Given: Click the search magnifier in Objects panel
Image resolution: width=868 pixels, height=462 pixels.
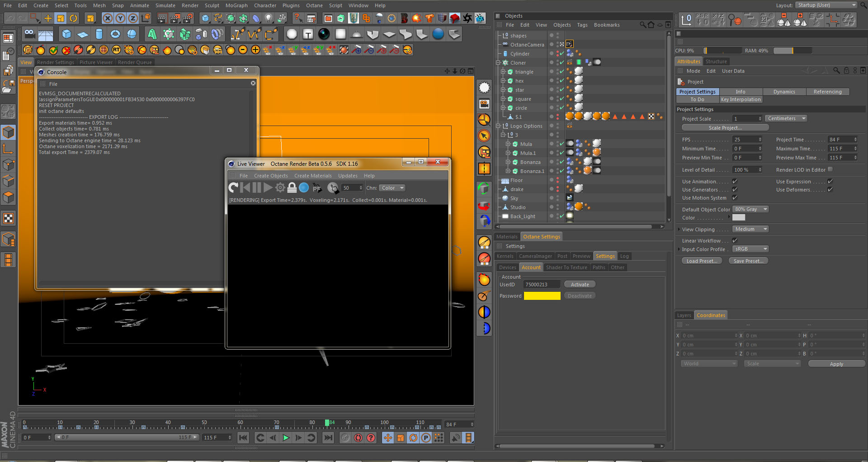Looking at the screenshot, I should 643,25.
